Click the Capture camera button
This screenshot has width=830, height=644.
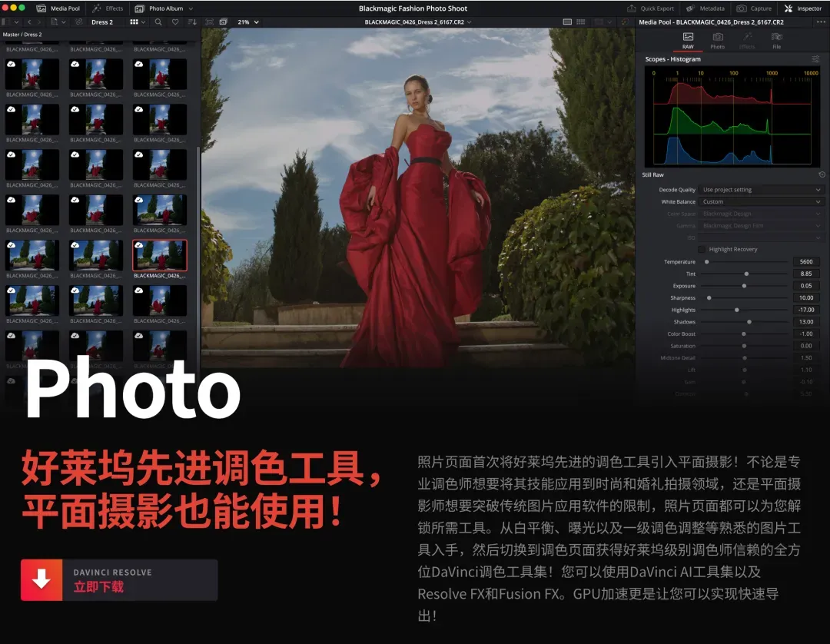(754, 8)
